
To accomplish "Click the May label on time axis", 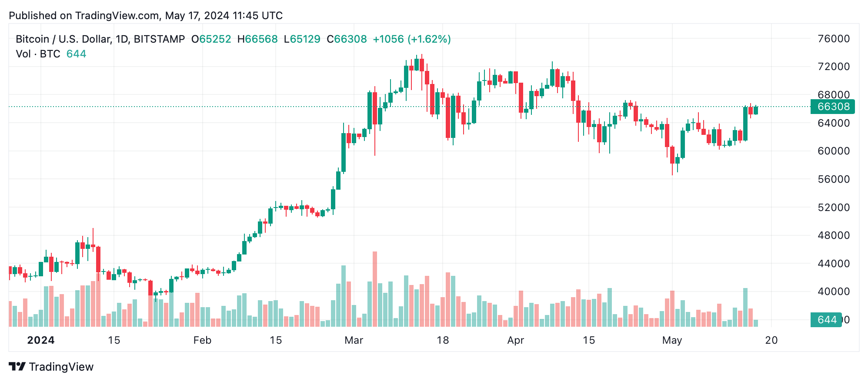I will 672,340.
